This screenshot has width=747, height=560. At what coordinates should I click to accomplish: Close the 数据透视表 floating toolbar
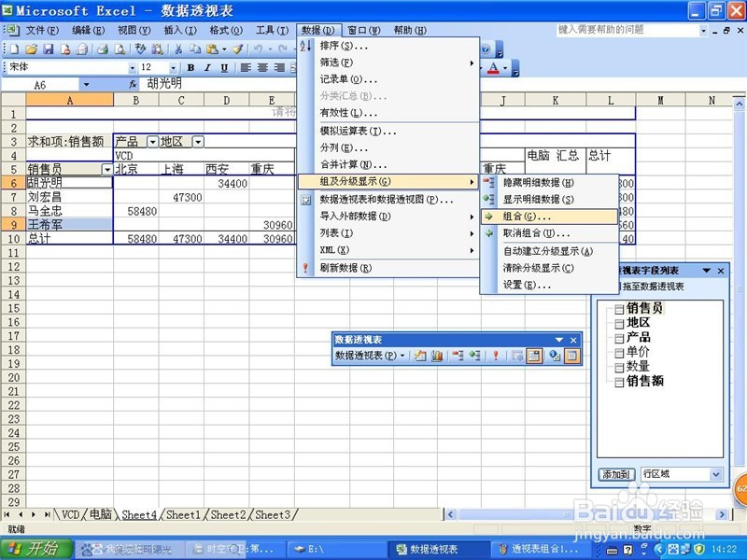[x=573, y=340]
